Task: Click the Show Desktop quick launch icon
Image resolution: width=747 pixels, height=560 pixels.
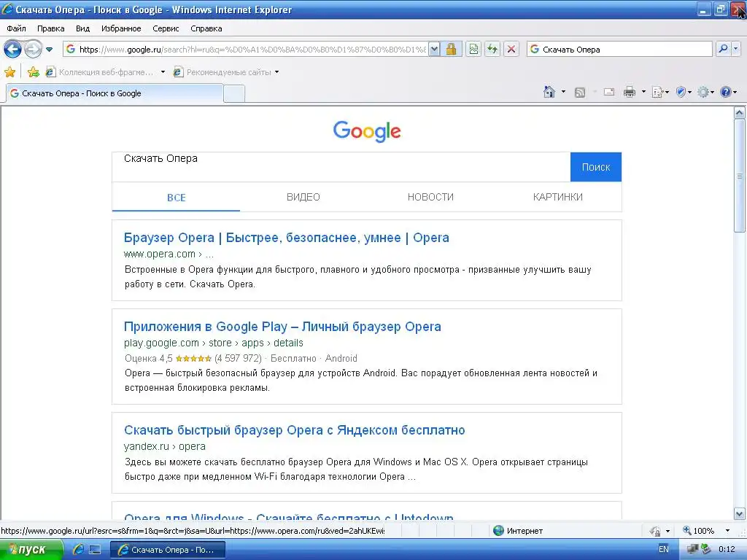Action: pos(96,550)
